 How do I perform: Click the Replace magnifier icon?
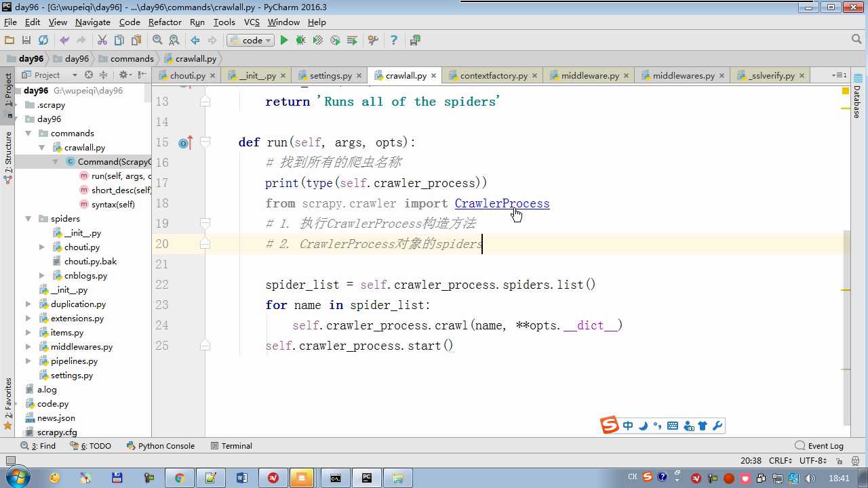click(174, 40)
